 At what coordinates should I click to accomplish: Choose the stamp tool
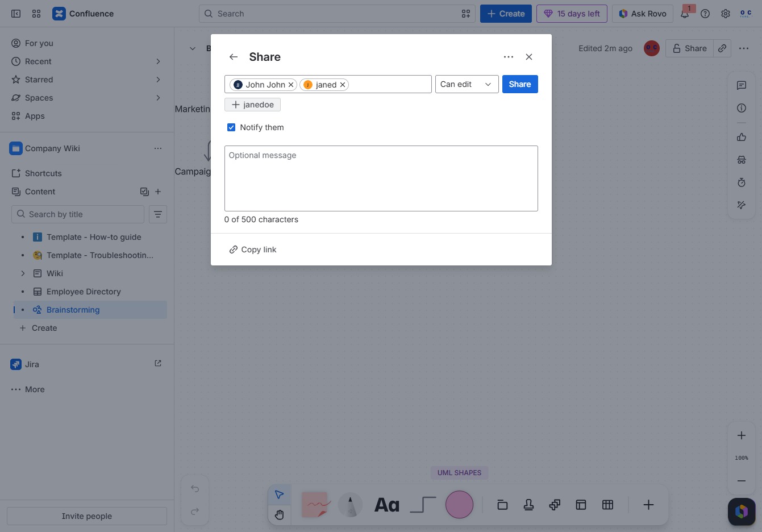[528, 505]
